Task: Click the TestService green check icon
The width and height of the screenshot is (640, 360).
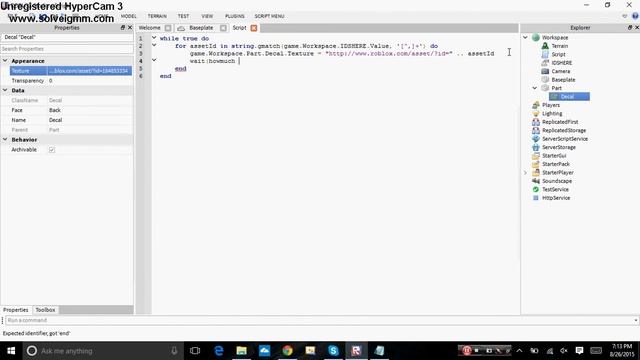Action: click(x=536, y=189)
